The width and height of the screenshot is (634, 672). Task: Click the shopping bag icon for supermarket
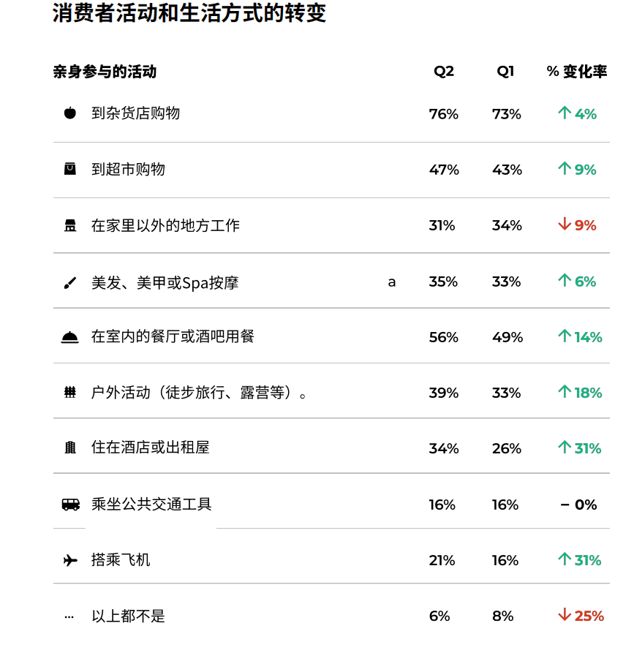(x=70, y=169)
